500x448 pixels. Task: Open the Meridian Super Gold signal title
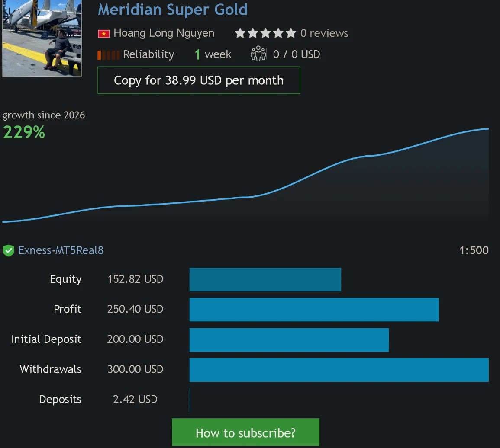pos(173,10)
